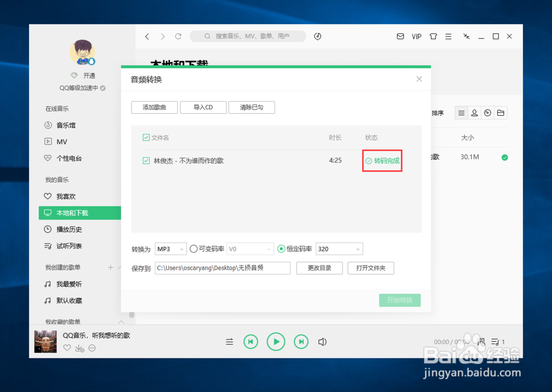Click the now-playing album cover

pos(45,341)
